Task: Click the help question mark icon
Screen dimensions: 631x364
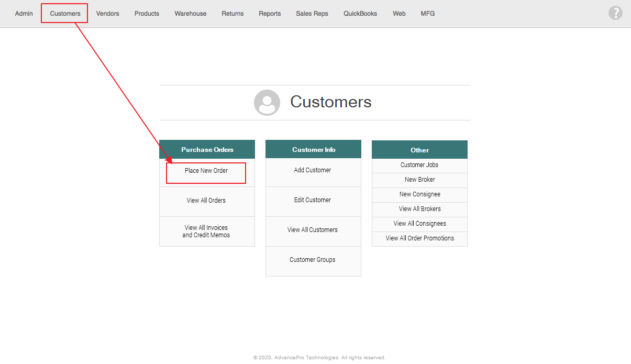Action: point(615,13)
